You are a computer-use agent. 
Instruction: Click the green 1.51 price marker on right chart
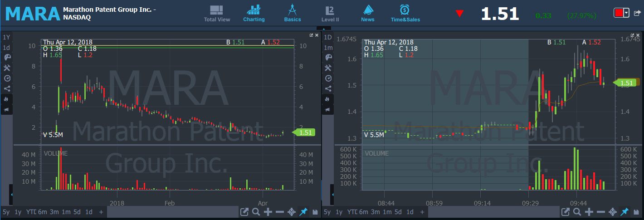pos(624,83)
